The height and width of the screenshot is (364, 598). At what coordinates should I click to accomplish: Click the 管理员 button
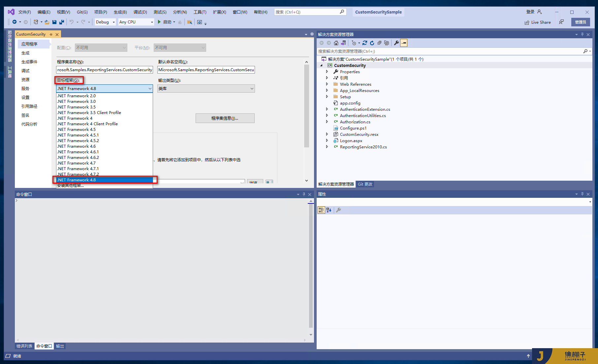[581, 22]
